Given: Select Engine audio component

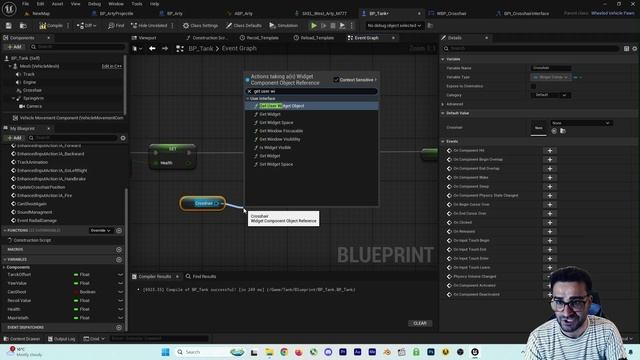Looking at the screenshot, I should [x=29, y=82].
